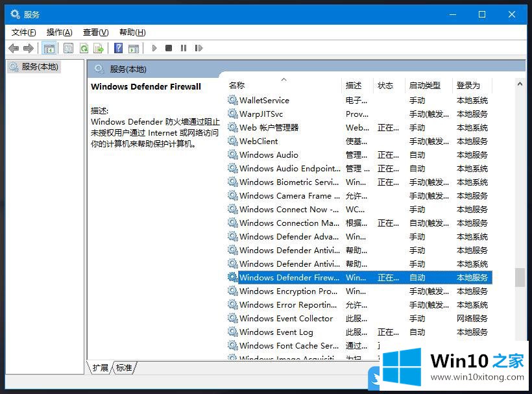The image size is (532, 394).
Task: Click gear icon beside WebClient
Action: pyautogui.click(x=233, y=141)
